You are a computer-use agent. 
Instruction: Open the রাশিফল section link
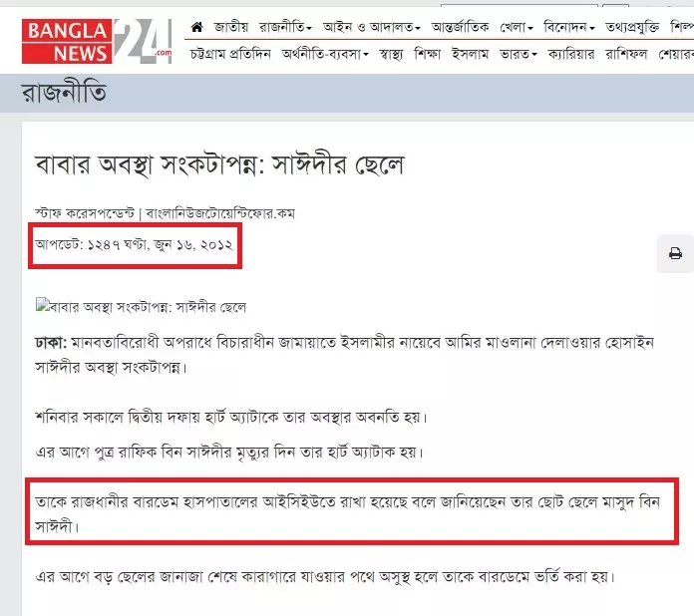(626, 54)
